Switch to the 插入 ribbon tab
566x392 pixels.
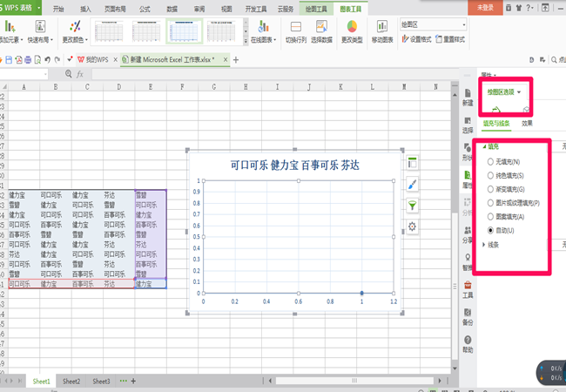click(85, 9)
